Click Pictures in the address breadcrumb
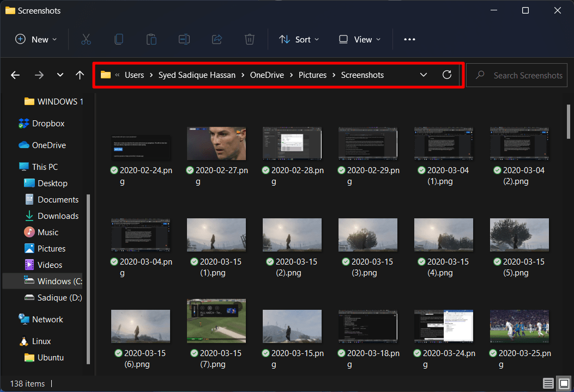Screen dimensions: 574x392 (x=312, y=75)
